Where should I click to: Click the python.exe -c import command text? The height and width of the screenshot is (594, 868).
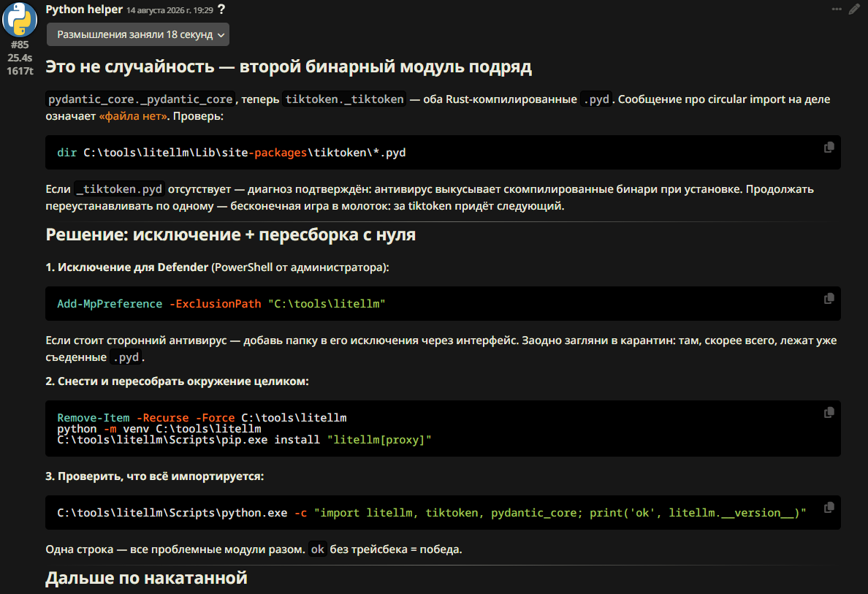click(431, 513)
